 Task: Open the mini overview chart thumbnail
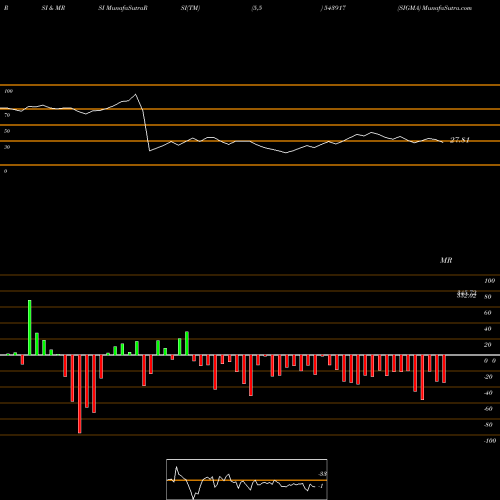247,479
